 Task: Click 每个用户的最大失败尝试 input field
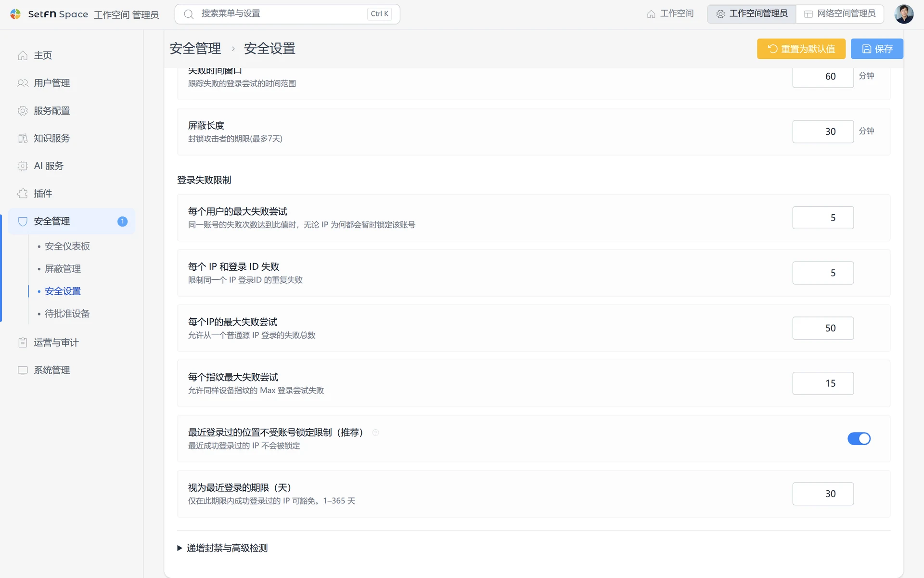point(823,218)
